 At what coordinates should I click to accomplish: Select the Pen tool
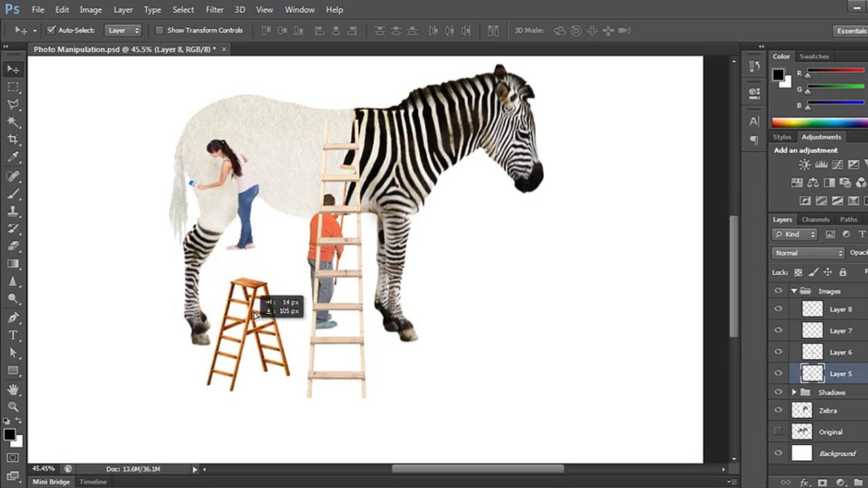point(13,317)
